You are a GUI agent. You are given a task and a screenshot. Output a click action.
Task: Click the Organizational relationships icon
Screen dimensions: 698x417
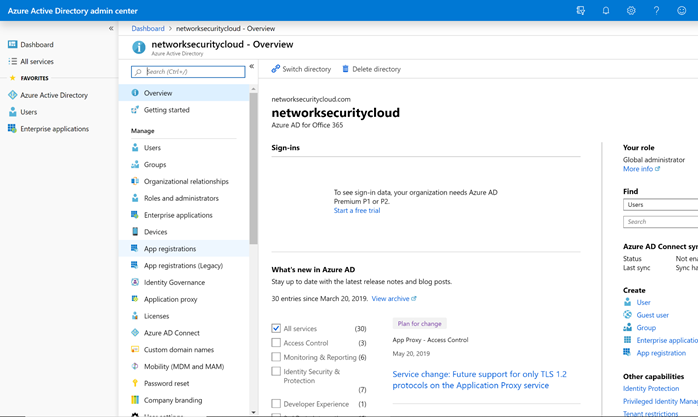[x=135, y=181]
